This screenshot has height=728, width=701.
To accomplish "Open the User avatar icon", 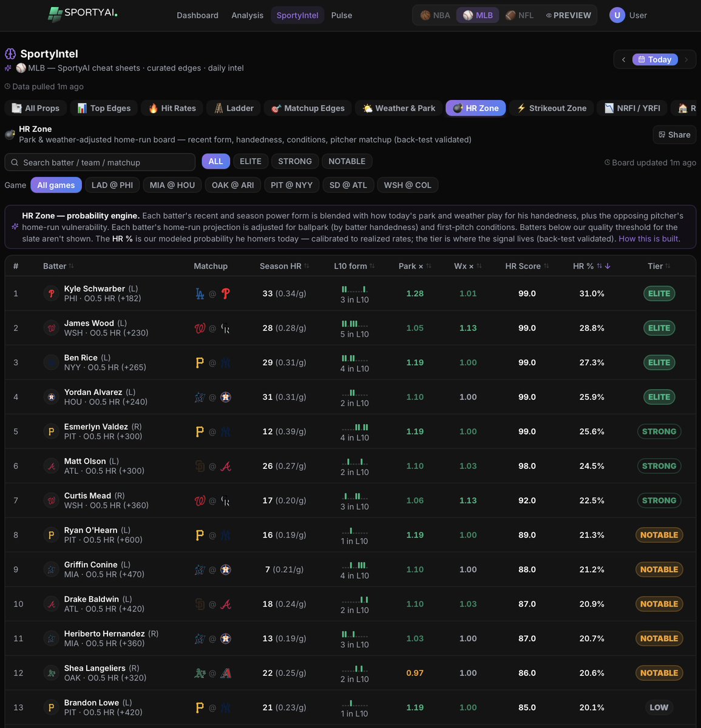I will (x=617, y=15).
